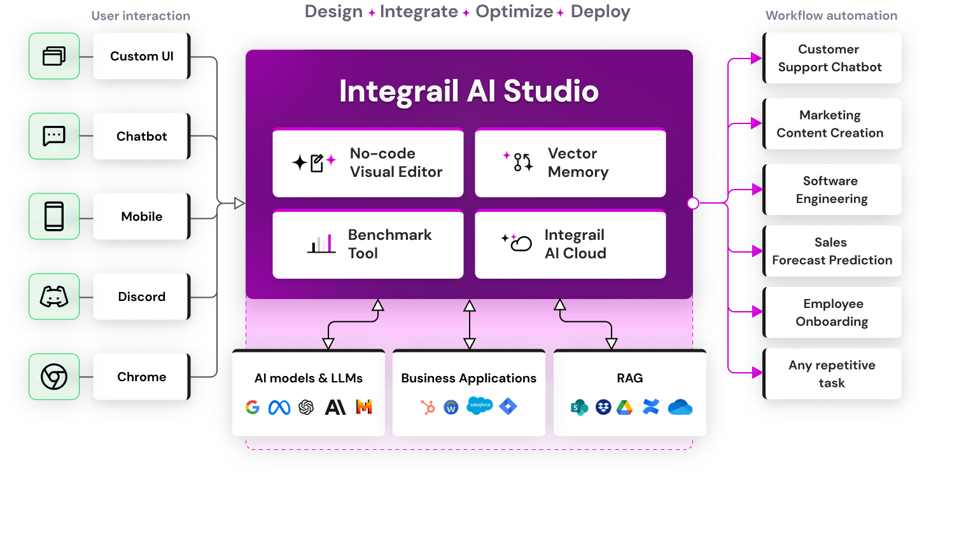Click the word Deploy in header
Viewport: 980px width, 537px height.
(600, 11)
